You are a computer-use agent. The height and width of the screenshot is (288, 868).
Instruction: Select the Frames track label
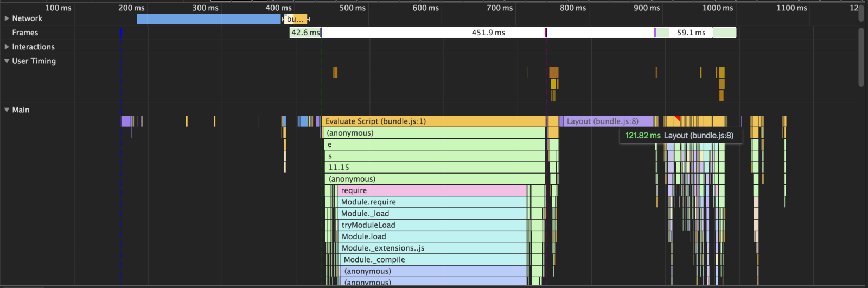pyautogui.click(x=25, y=33)
